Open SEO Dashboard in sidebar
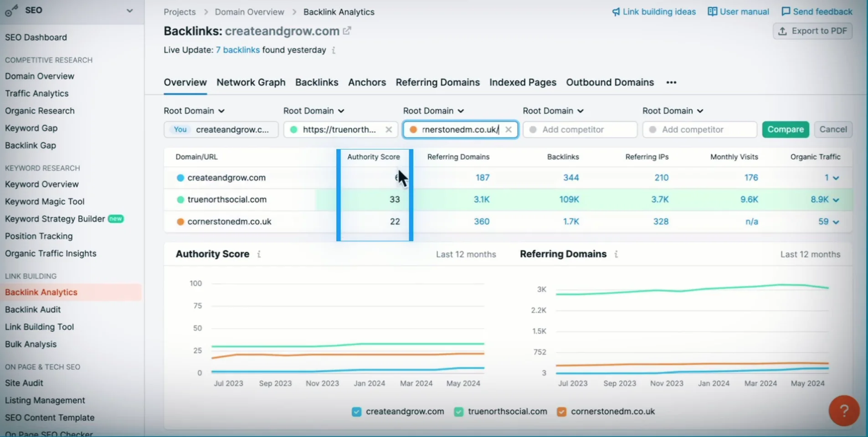Image resolution: width=868 pixels, height=437 pixels. (x=36, y=37)
